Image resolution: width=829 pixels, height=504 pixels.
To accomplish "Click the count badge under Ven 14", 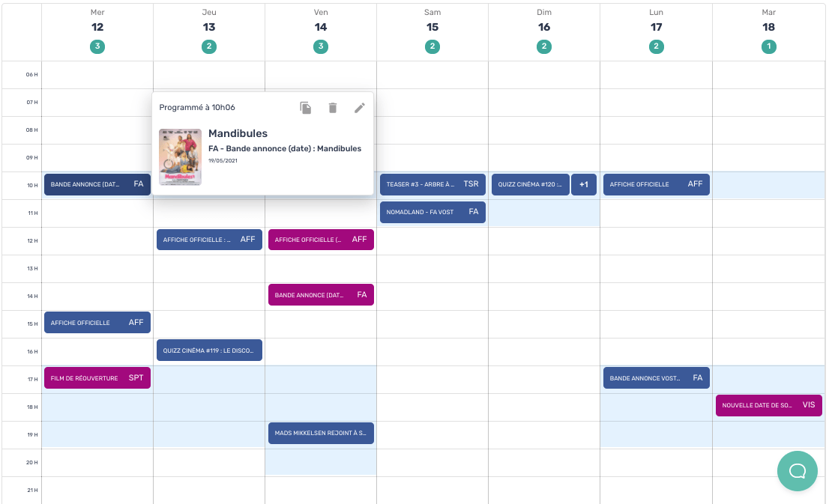I will [x=321, y=46].
